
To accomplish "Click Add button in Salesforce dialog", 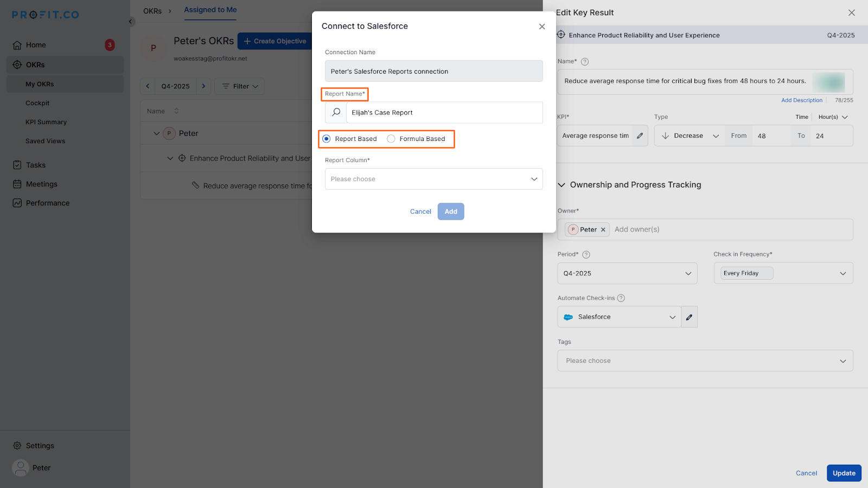I will coord(451,211).
